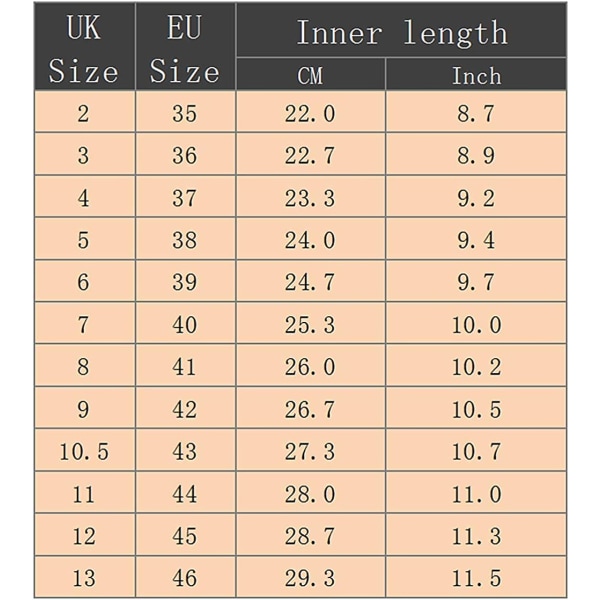Image resolution: width=600 pixels, height=600 pixels.
Task: Click the CM sub-header cell
Action: pyautogui.click(x=311, y=74)
